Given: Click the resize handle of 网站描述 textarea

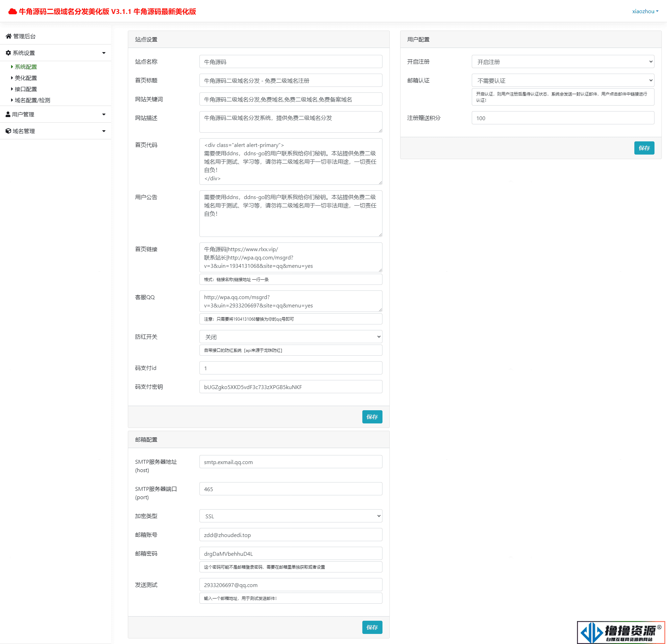Looking at the screenshot, I should 380,131.
